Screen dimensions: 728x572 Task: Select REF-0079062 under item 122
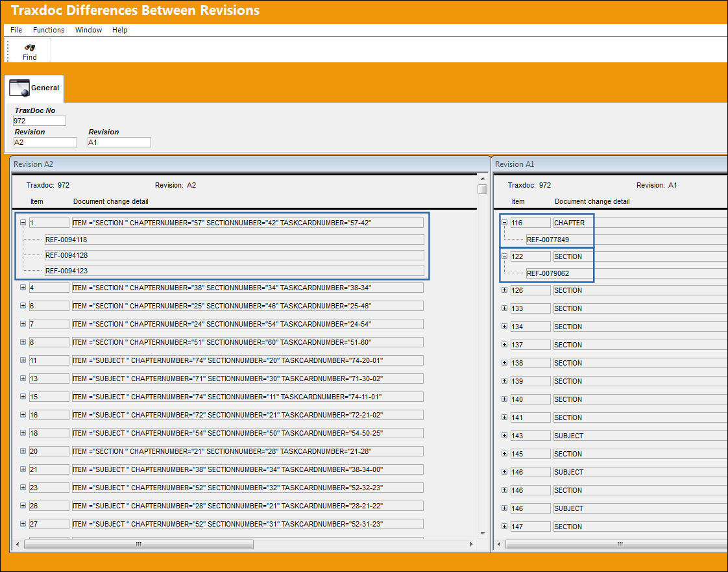[626, 273]
